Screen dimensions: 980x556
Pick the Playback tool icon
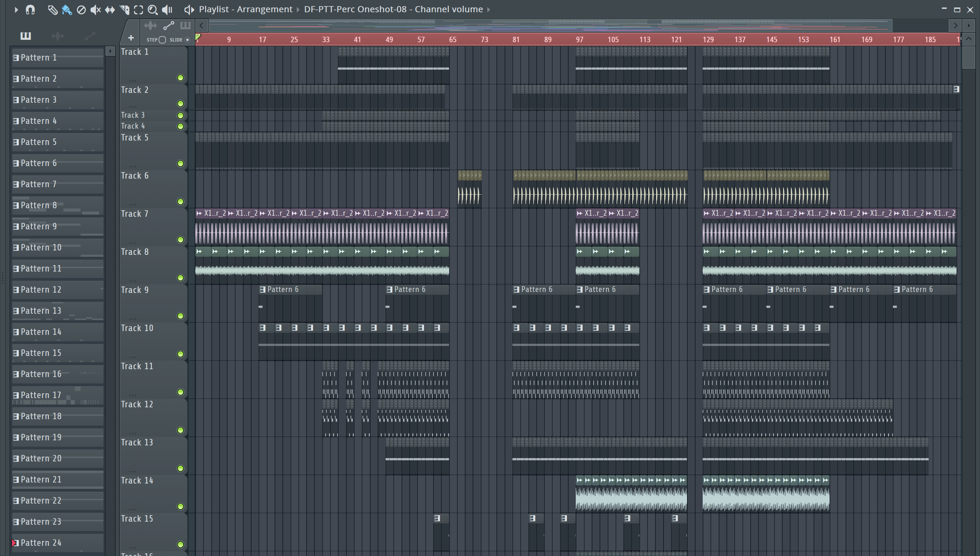point(167,10)
